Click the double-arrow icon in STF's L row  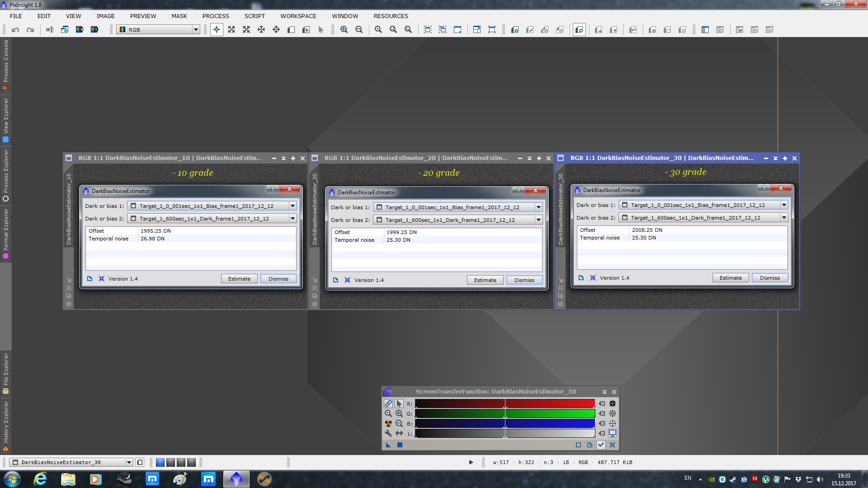pos(399,433)
